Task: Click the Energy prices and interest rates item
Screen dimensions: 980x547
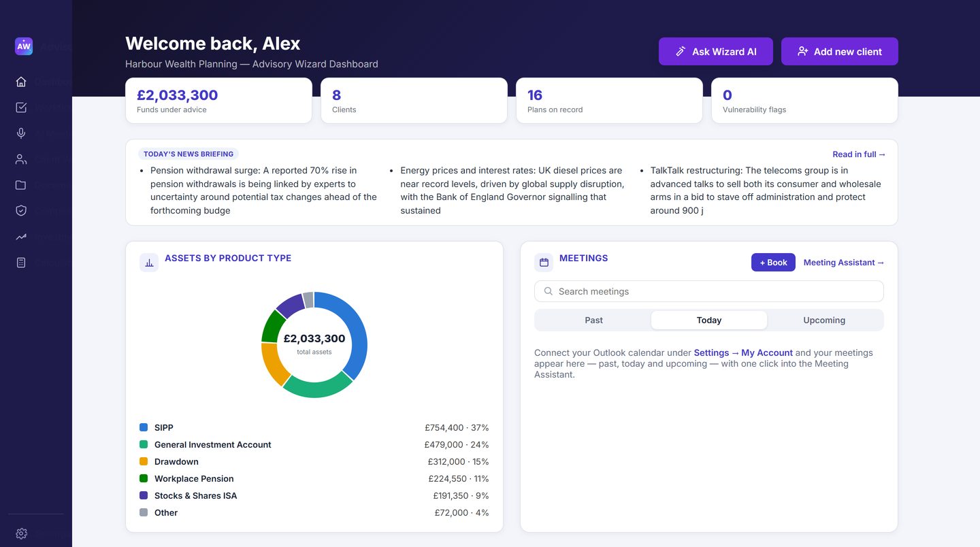Action: point(513,190)
